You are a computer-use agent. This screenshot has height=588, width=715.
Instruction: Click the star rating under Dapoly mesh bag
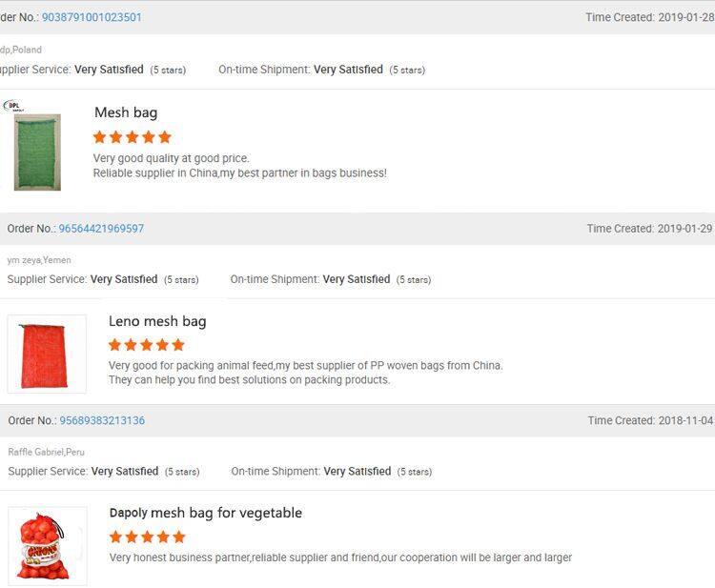tap(147, 537)
